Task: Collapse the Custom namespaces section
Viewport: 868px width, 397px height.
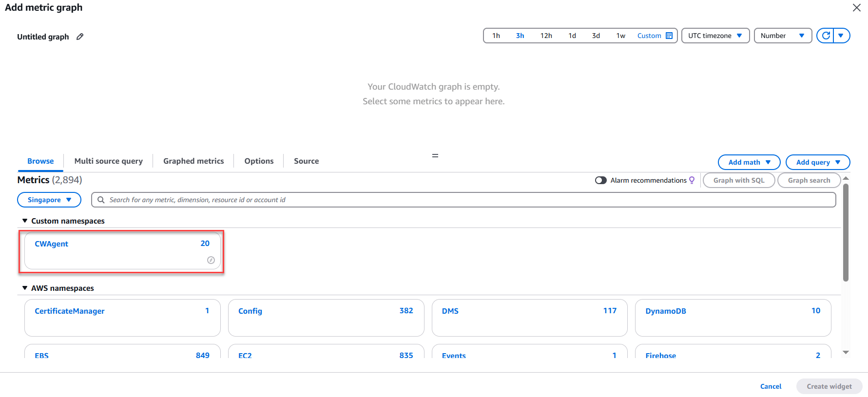Action: pyautogui.click(x=25, y=221)
